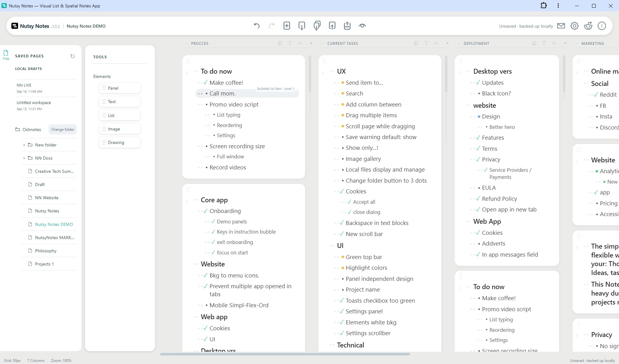
Task: Open the mail contact icon
Action: click(561, 26)
